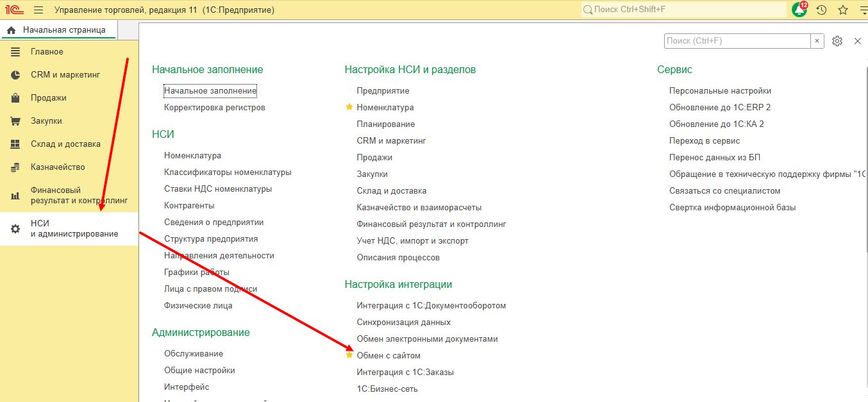Image resolution: width=868 pixels, height=402 pixels.
Task: Toggle favorite star next to Обмен с сайтом
Action: tap(349, 355)
